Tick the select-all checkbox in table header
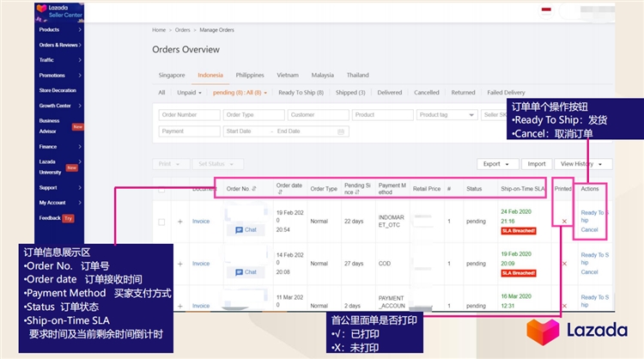 click(161, 189)
